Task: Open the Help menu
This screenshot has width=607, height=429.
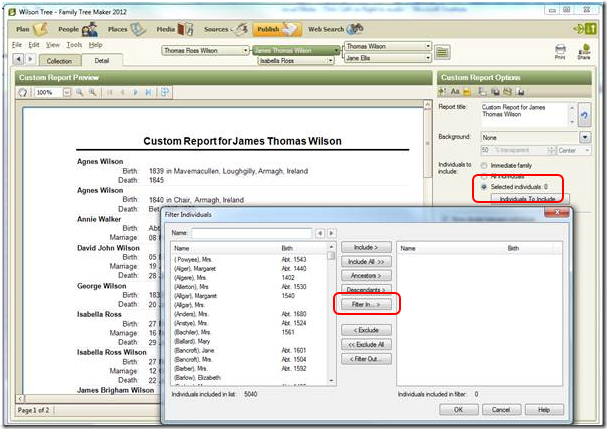Action: coord(95,45)
